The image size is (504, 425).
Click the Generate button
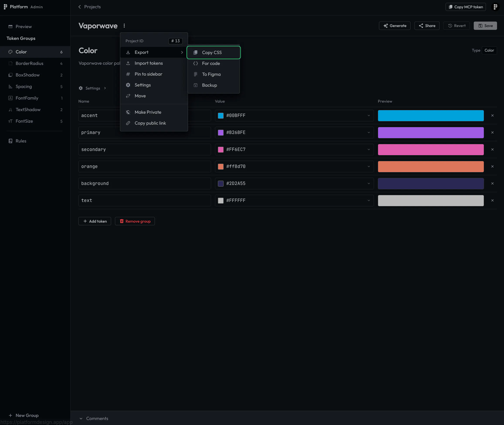[395, 26]
